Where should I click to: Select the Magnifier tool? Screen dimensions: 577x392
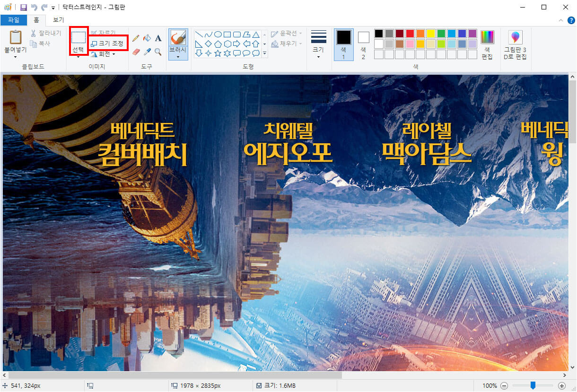click(x=158, y=52)
